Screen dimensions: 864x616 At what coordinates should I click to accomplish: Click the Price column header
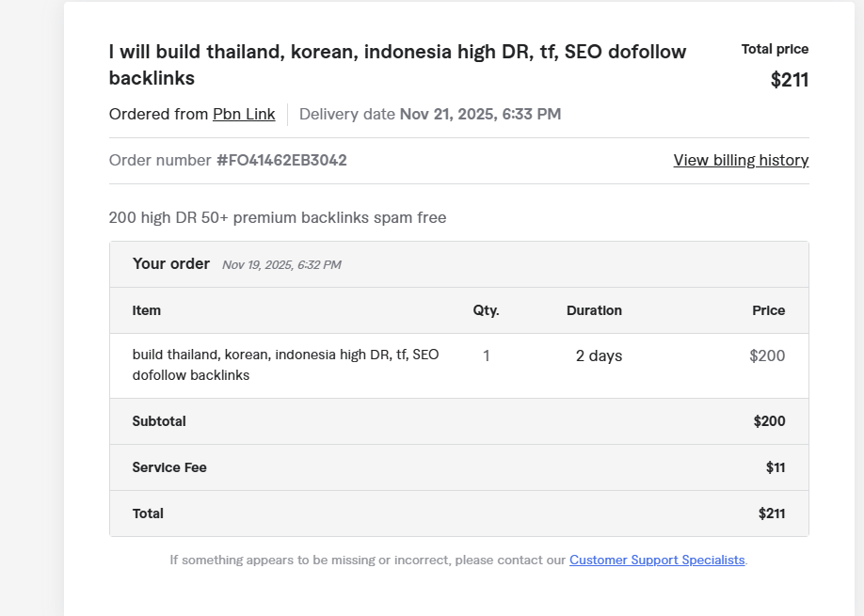point(768,310)
